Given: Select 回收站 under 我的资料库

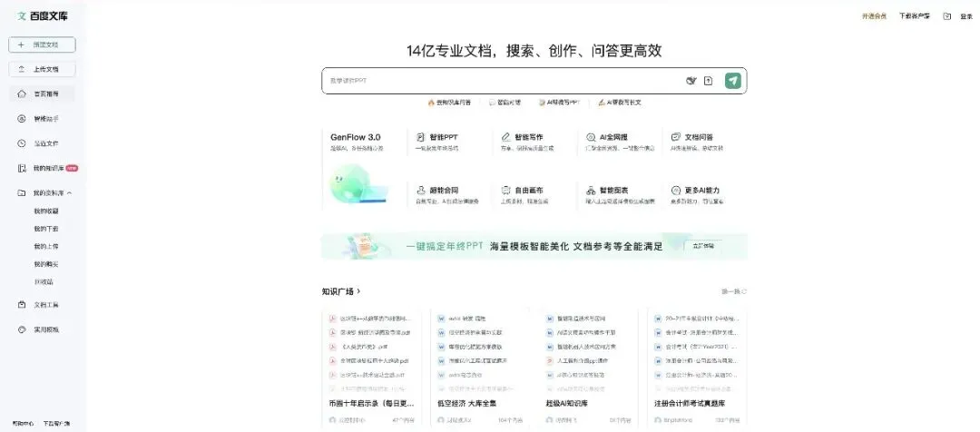Looking at the screenshot, I should [x=44, y=282].
